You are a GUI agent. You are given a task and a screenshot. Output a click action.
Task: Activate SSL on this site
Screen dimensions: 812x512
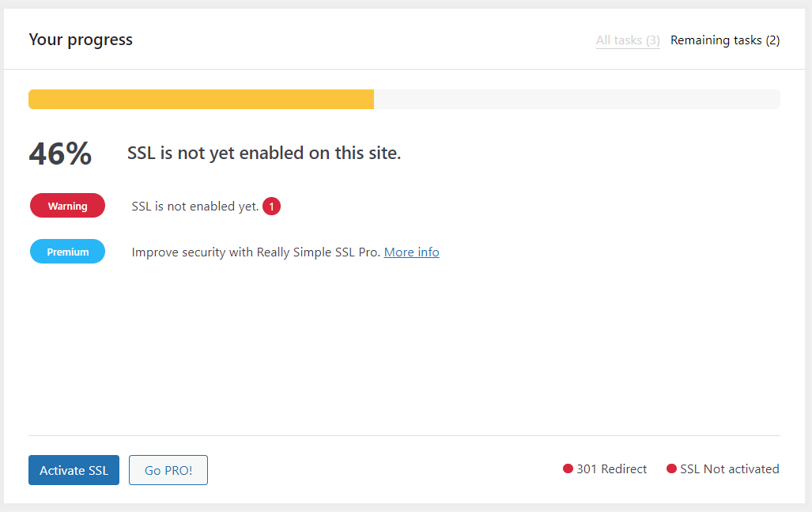(74, 469)
